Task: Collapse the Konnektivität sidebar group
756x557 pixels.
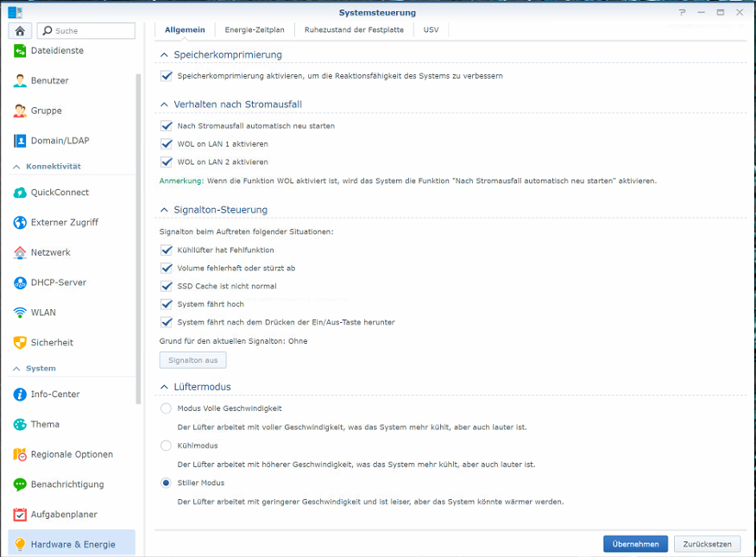Action: coord(16,167)
